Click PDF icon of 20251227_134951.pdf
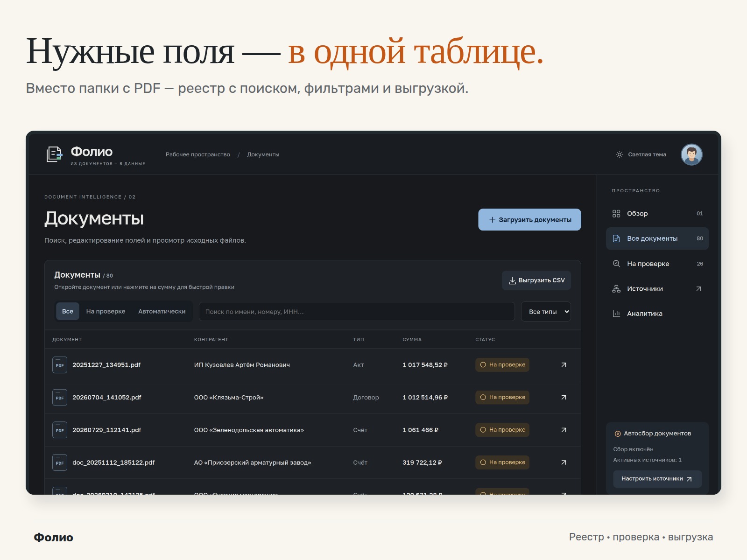The width and height of the screenshot is (747, 560). pos(60,365)
